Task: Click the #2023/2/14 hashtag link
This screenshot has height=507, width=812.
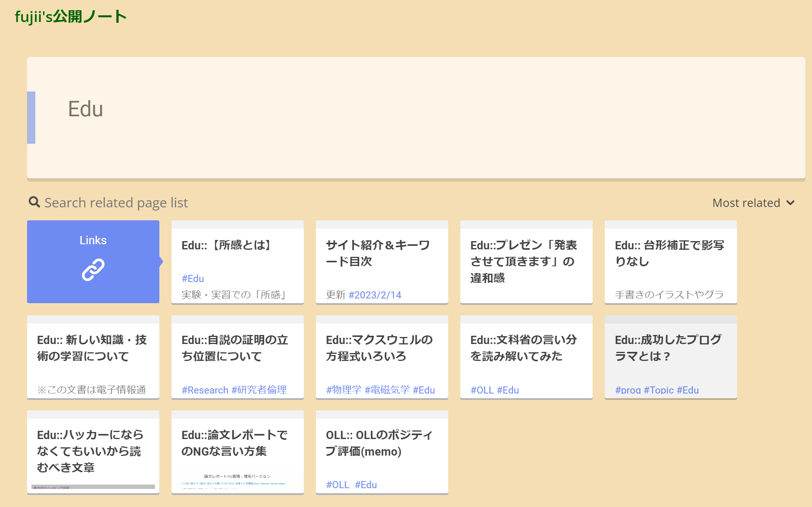Action: 375,295
